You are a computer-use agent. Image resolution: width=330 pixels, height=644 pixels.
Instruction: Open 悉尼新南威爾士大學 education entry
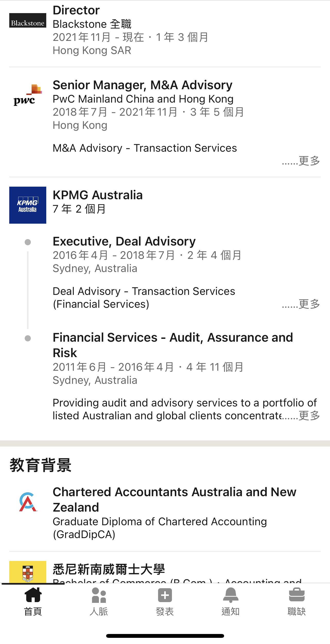click(109, 569)
